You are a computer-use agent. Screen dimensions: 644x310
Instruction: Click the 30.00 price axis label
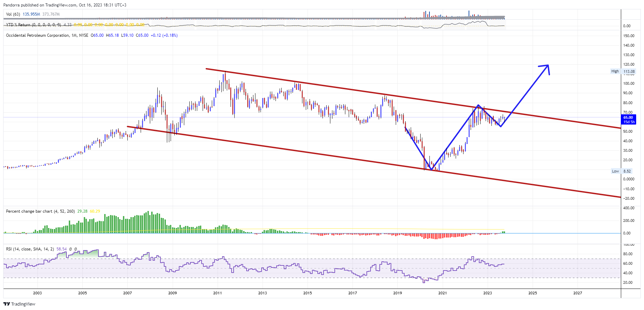click(x=628, y=150)
